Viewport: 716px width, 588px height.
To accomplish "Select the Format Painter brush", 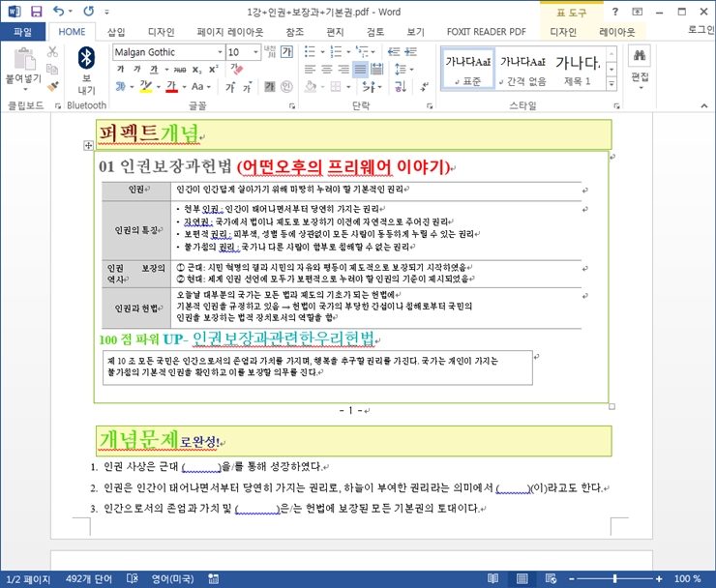I will [52, 86].
